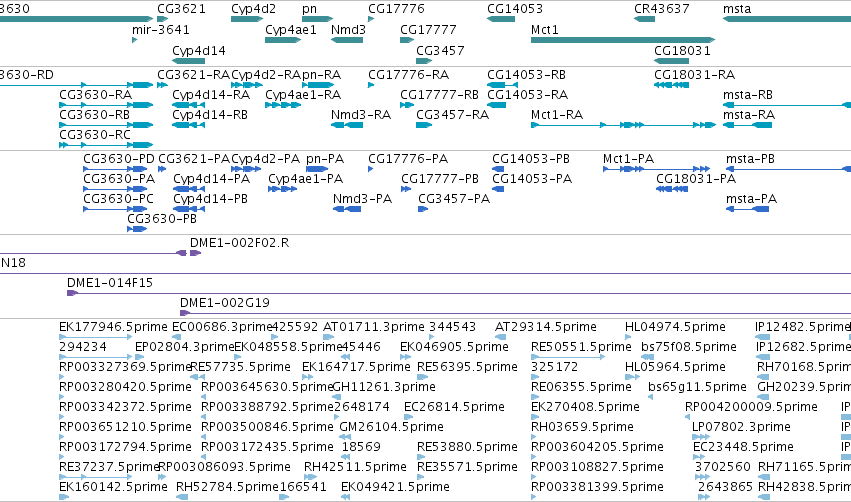Click the GM26104.5prime EST label

(x=391, y=427)
